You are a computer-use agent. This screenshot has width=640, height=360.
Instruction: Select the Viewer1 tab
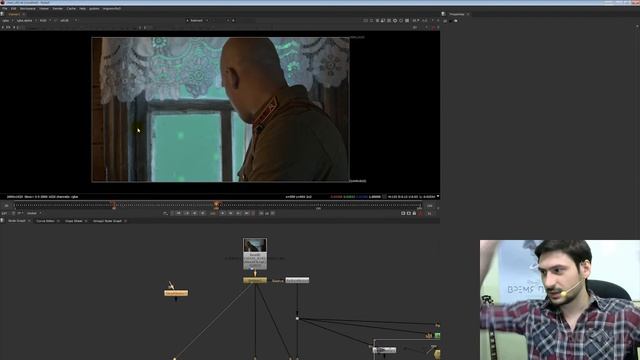14,14
